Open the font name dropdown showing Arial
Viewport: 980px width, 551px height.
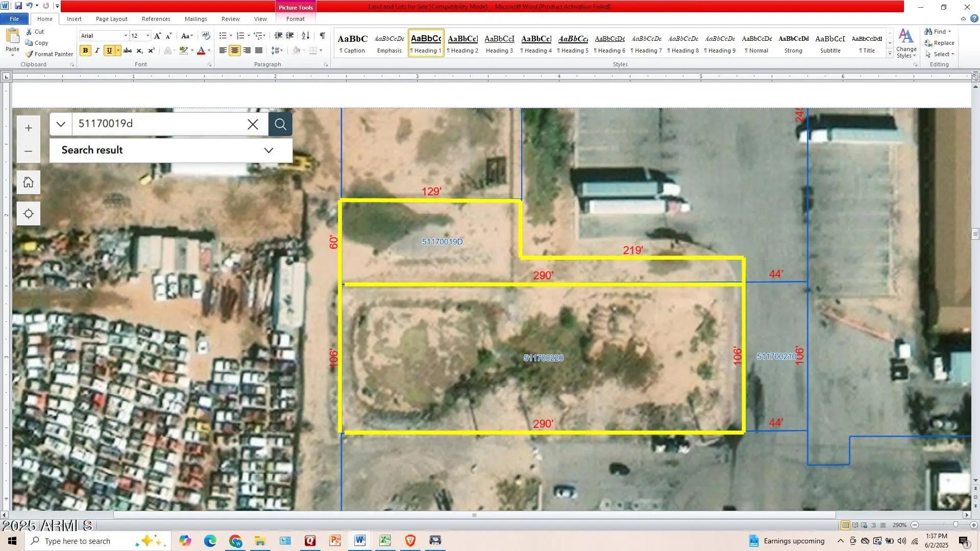click(126, 36)
